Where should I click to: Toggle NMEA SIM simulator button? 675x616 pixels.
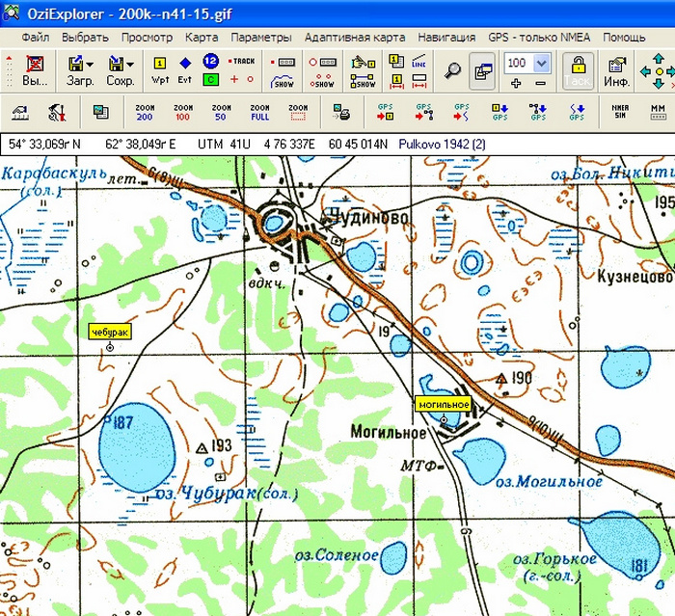[620, 112]
